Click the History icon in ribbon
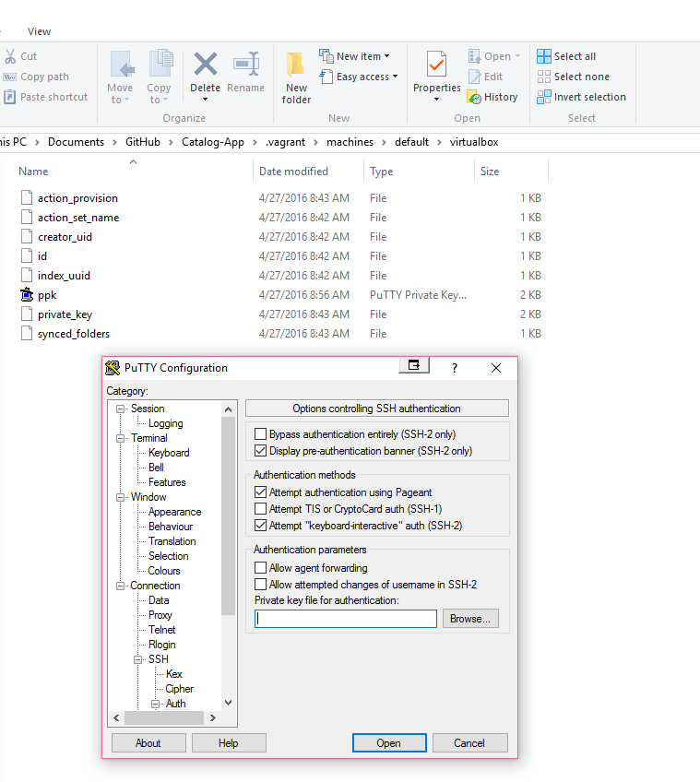This screenshot has height=782, width=700. coord(474,97)
